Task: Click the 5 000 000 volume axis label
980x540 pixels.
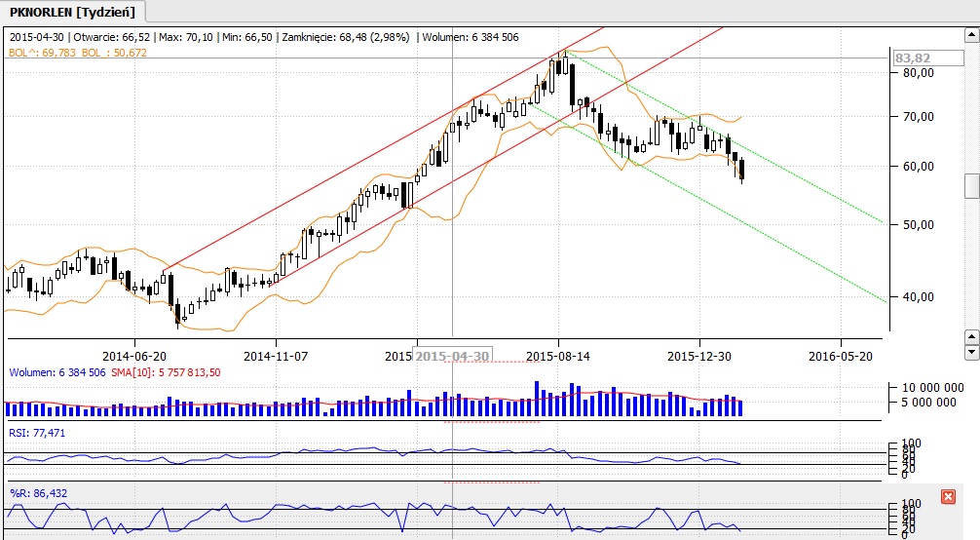Action: [x=929, y=403]
